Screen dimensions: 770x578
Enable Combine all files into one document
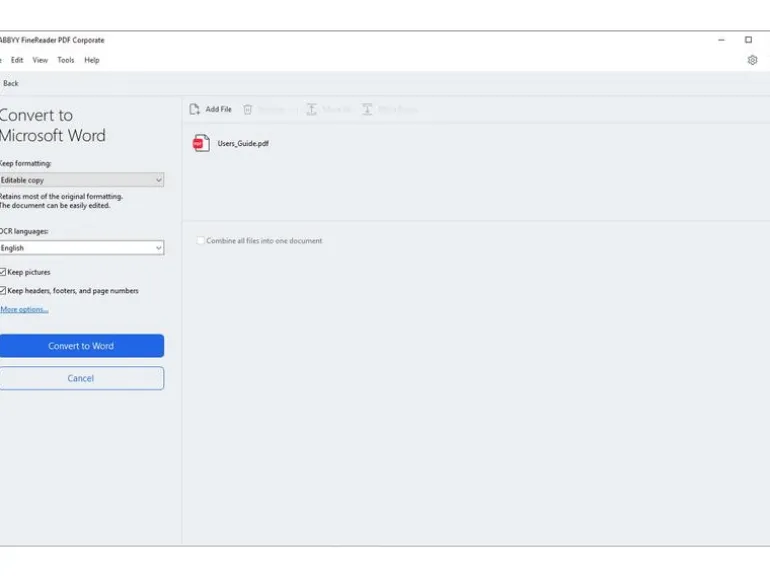tap(200, 241)
